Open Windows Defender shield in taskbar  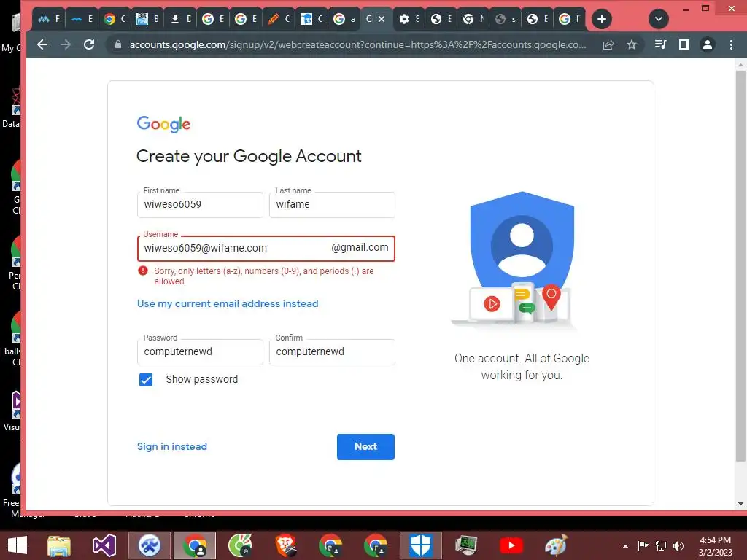421,545
